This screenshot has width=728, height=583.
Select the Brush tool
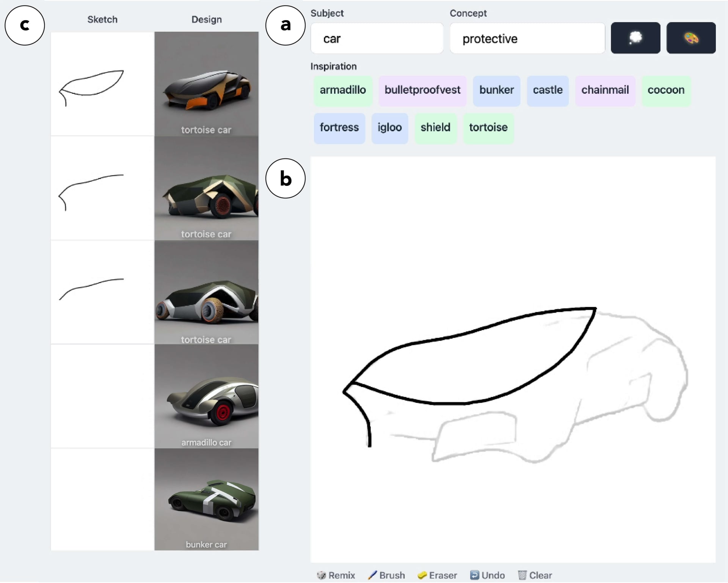point(386,575)
